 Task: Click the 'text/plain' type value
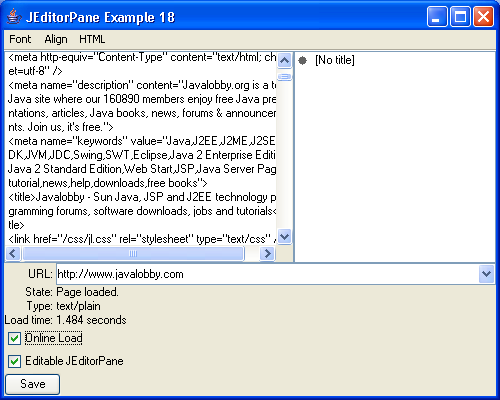click(78, 306)
